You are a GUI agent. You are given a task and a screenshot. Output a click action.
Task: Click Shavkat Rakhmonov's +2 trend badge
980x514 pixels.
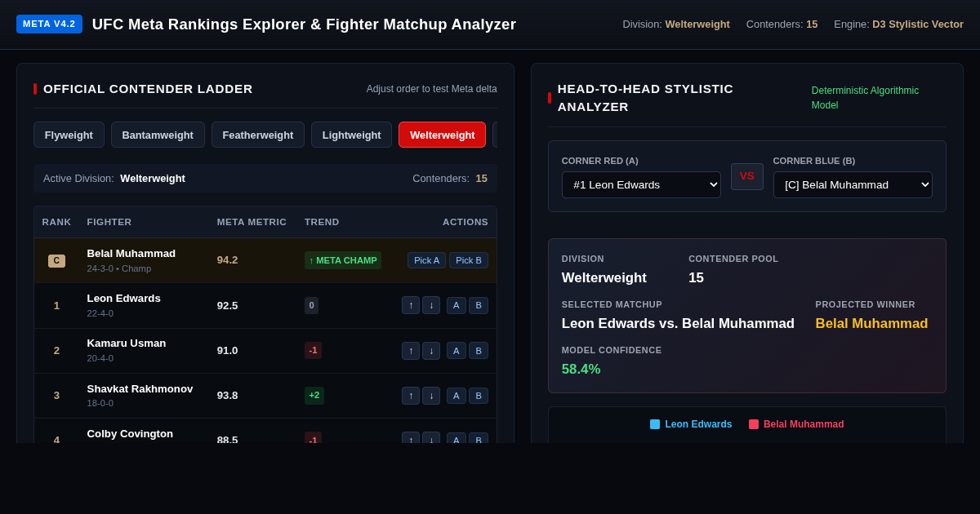coord(314,396)
